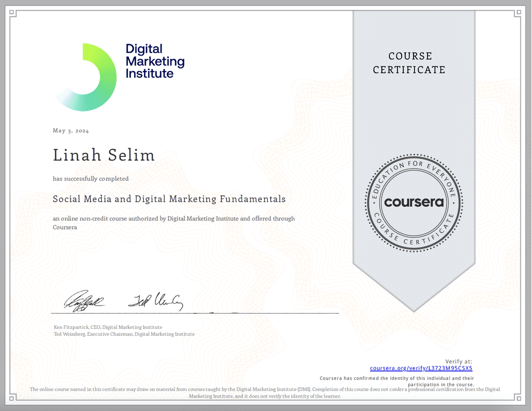Click the COURSE CERTIFICATE banner heading
Image resolution: width=532 pixels, height=411 pixels.
pyautogui.click(x=409, y=63)
